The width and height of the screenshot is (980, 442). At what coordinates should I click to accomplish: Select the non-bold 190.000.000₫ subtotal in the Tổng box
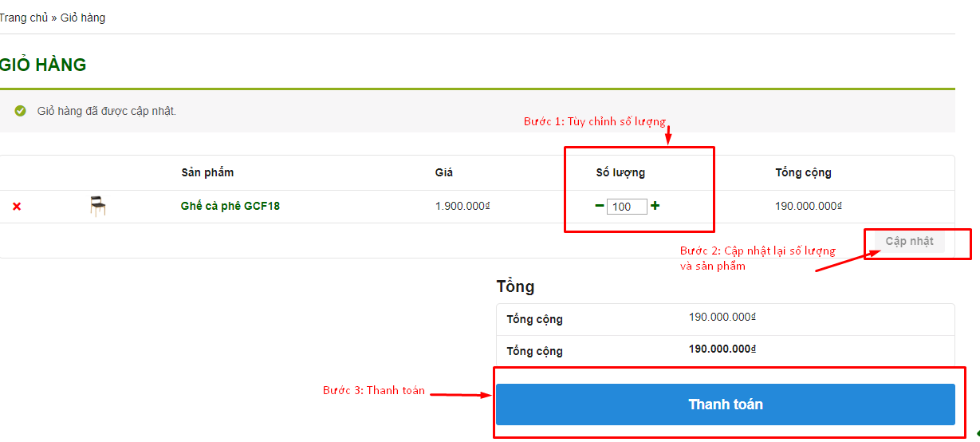[x=722, y=317]
